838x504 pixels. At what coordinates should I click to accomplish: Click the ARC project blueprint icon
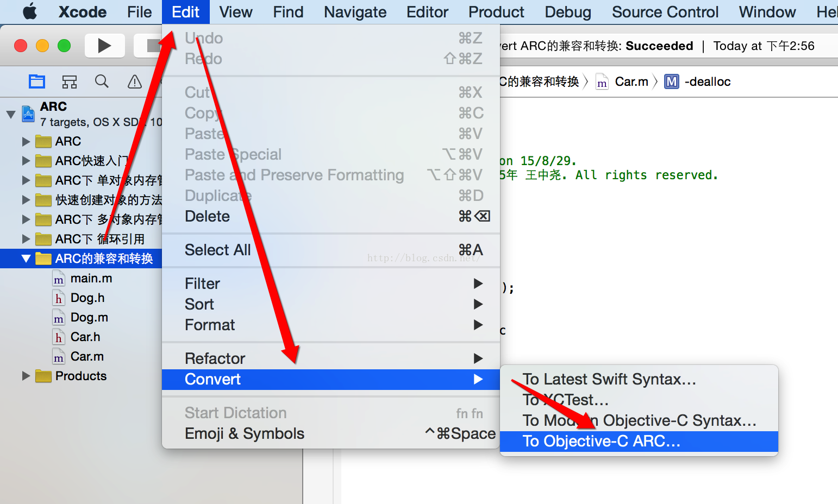pos(28,114)
